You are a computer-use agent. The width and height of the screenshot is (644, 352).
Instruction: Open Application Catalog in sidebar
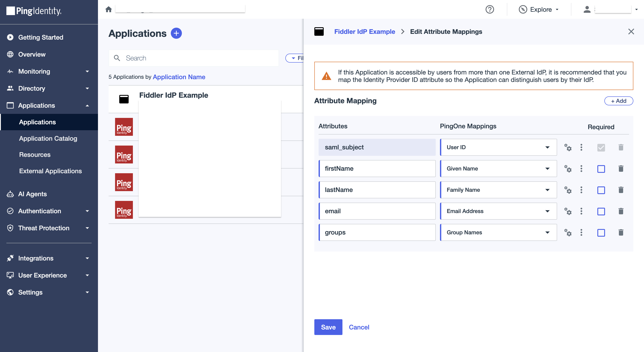[x=48, y=138]
